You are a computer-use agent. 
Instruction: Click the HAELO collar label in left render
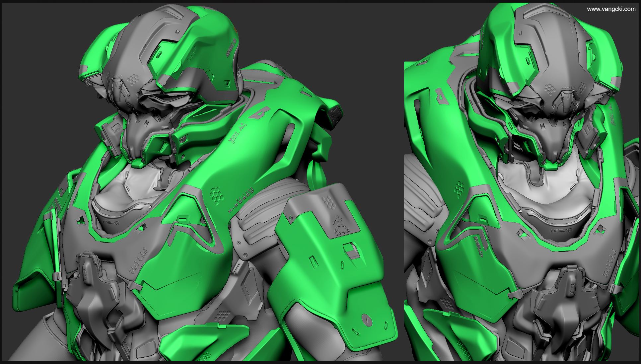click(112, 223)
